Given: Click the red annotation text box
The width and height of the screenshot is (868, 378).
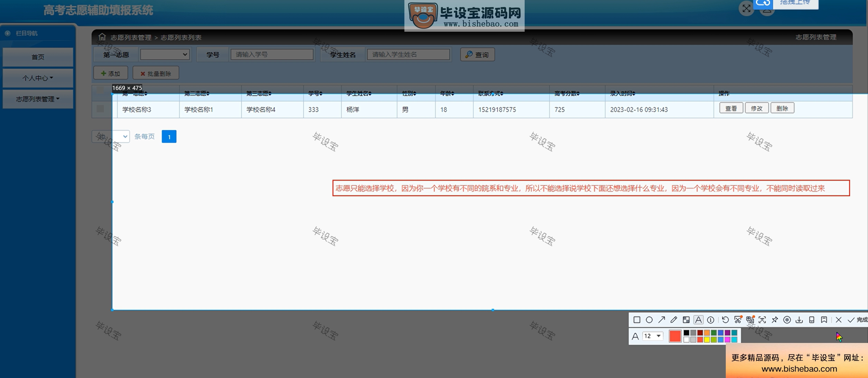Looking at the screenshot, I should 591,188.
